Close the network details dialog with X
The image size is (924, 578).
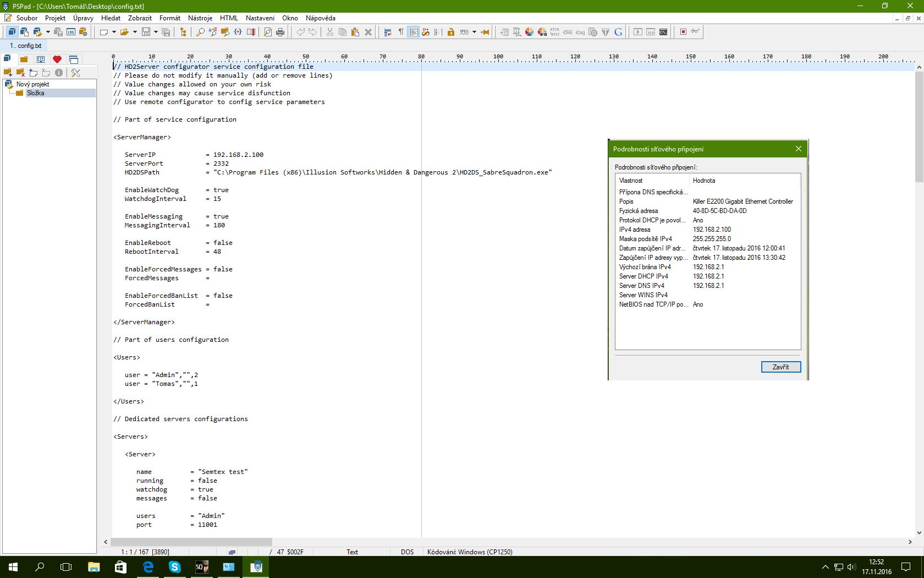[x=799, y=149]
